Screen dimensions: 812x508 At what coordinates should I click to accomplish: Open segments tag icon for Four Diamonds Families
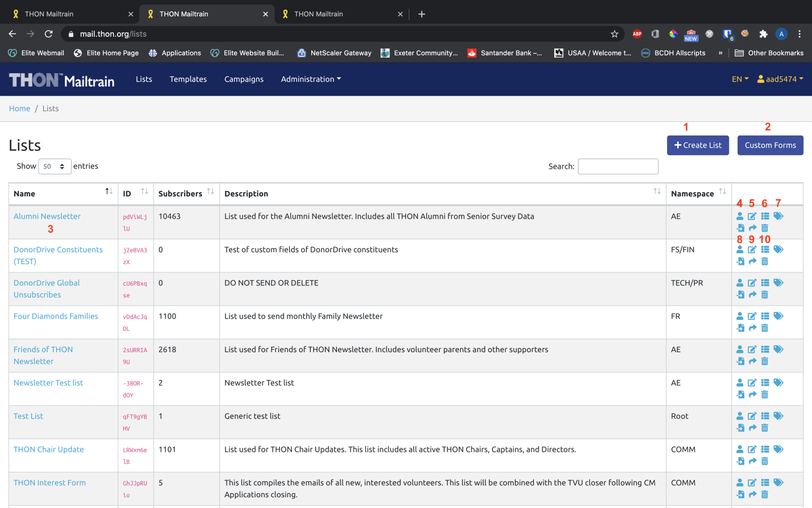tap(778, 316)
